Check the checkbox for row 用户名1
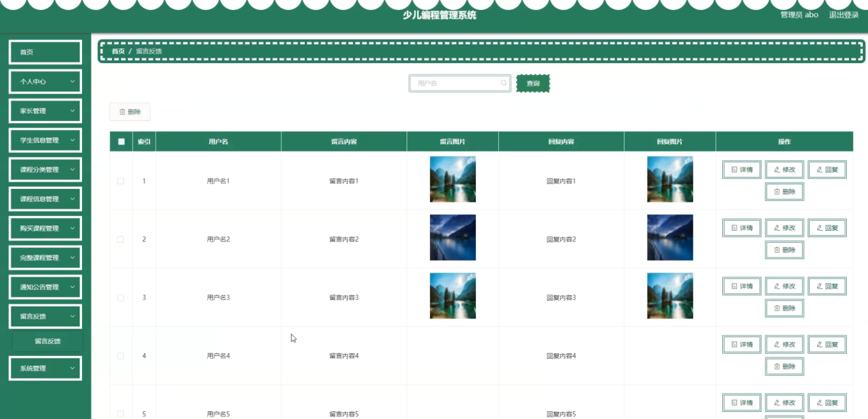Viewport: 868px width, 419px height. coord(121,181)
